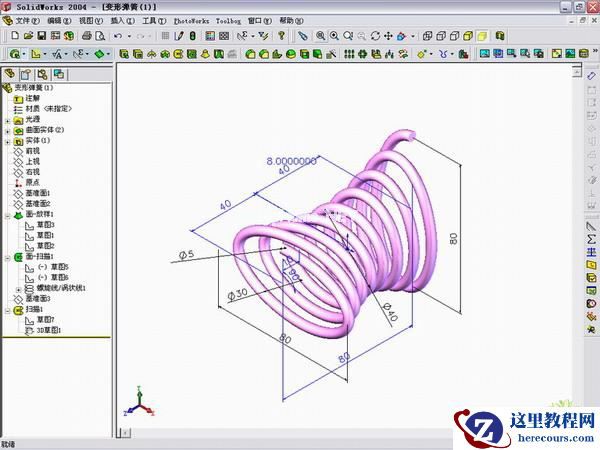Switch to the ConfigurationManager tab
This screenshot has height=450, width=600.
42,74
